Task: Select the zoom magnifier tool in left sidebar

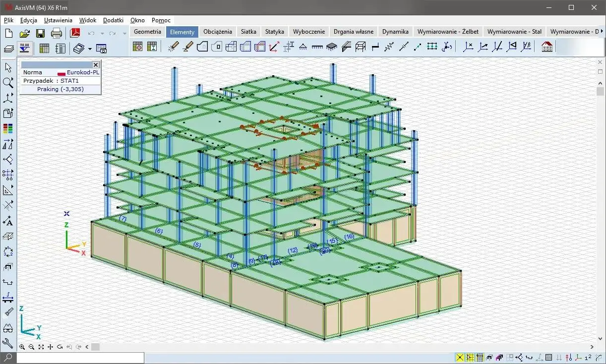Action: (x=8, y=83)
